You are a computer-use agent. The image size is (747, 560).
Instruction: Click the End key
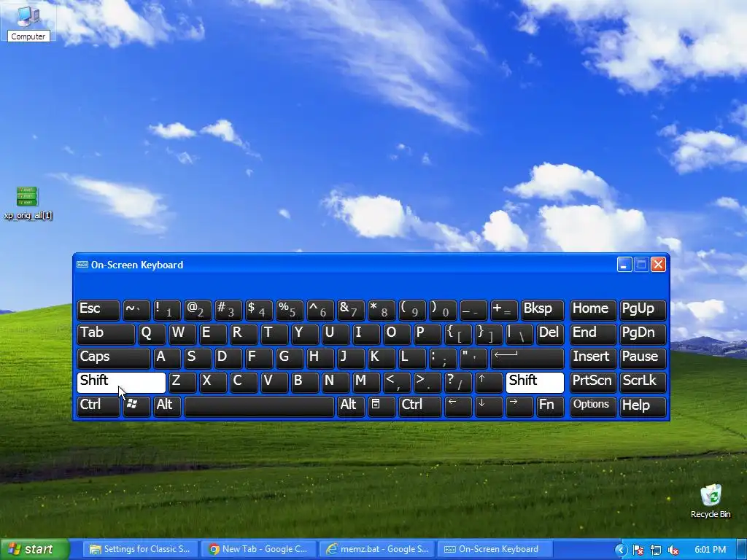point(592,334)
